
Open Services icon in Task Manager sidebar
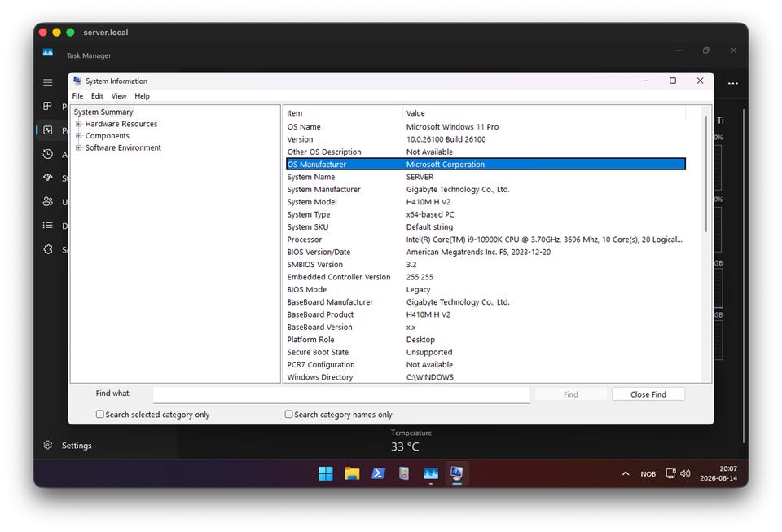pyautogui.click(x=48, y=249)
